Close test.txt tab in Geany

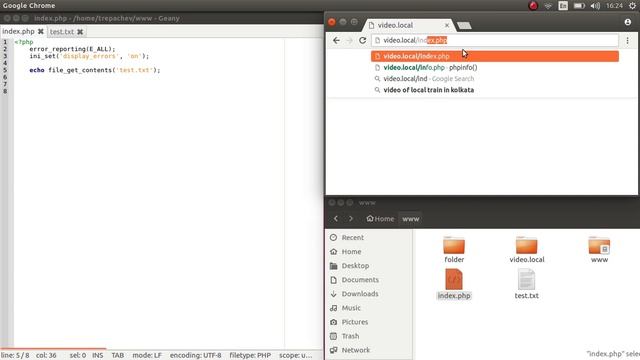(80, 31)
